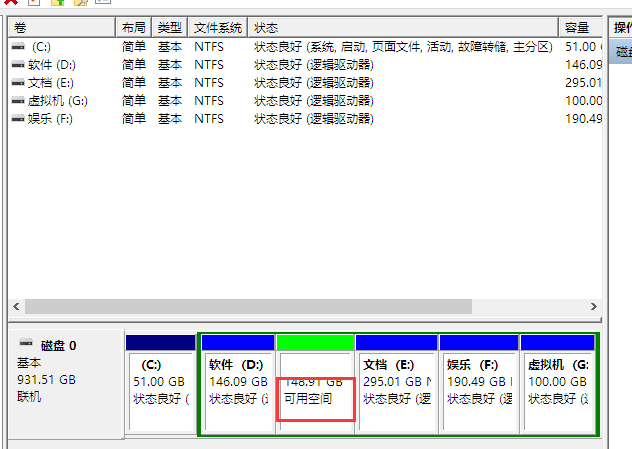Image resolution: width=632 pixels, height=449 pixels.
Task: Select the (C:) volume name in list
Action: (42, 47)
